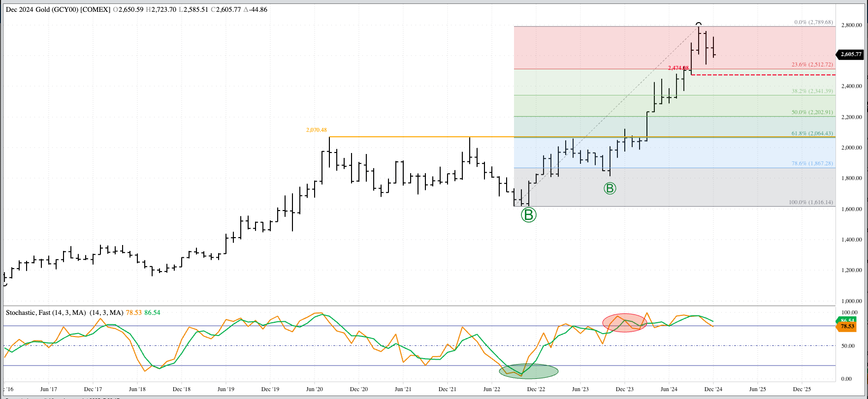The height and width of the screenshot is (399, 868).
Task: Click the black 2,605.77 current price tag
Action: click(x=851, y=55)
